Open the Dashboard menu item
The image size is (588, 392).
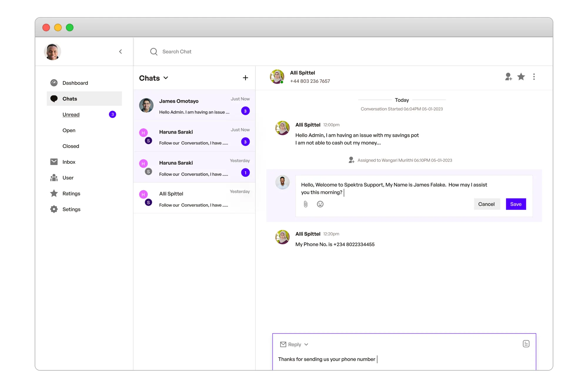point(84,83)
